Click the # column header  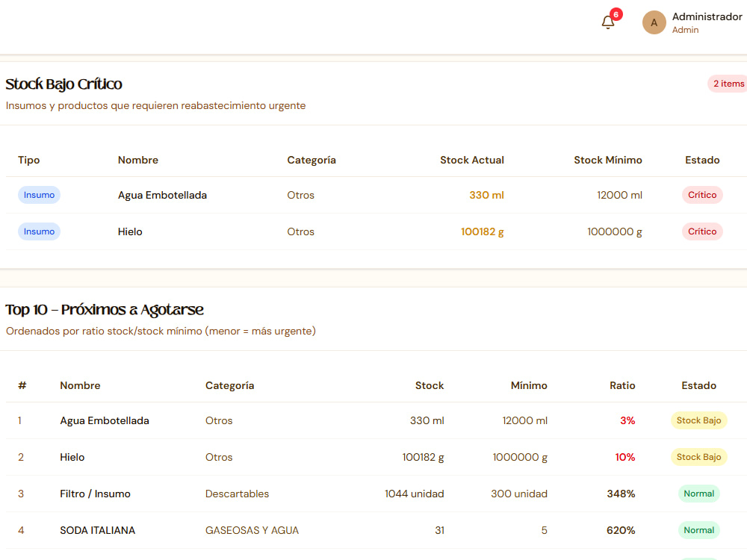click(x=22, y=385)
